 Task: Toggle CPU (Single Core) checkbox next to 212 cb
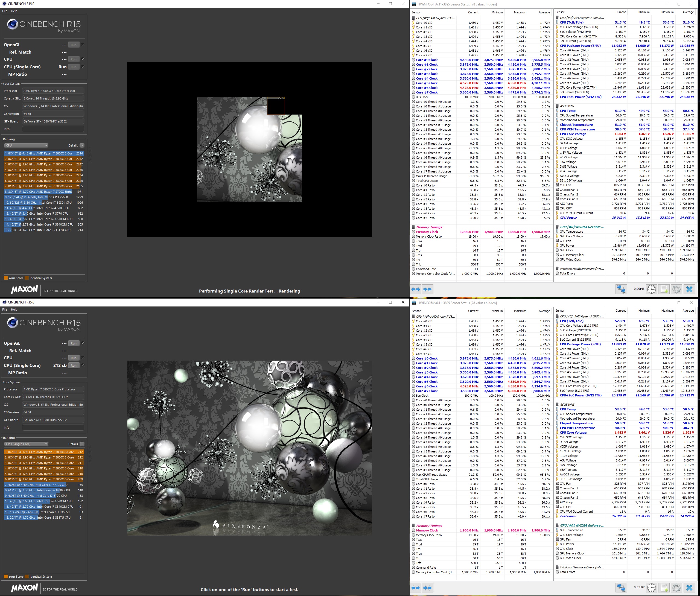click(x=83, y=365)
